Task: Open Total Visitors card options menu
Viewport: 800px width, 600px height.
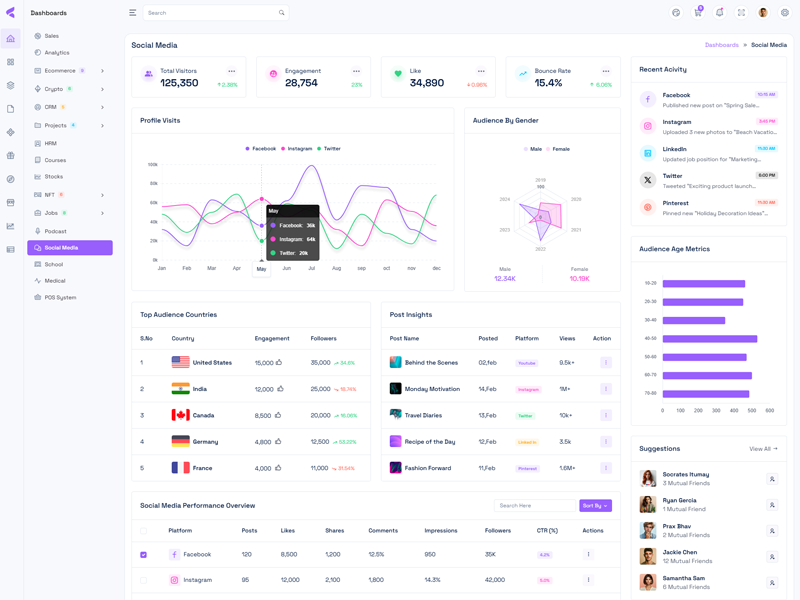Action: 232,71
